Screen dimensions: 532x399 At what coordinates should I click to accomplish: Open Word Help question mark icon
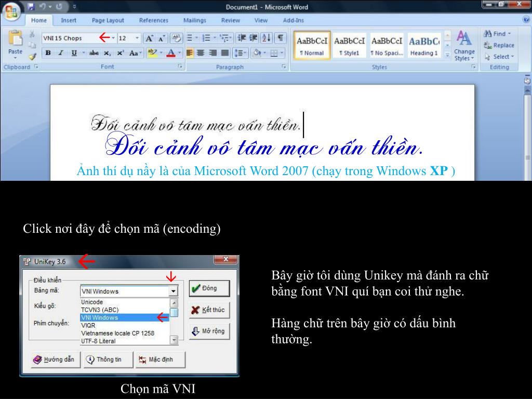pos(526,20)
